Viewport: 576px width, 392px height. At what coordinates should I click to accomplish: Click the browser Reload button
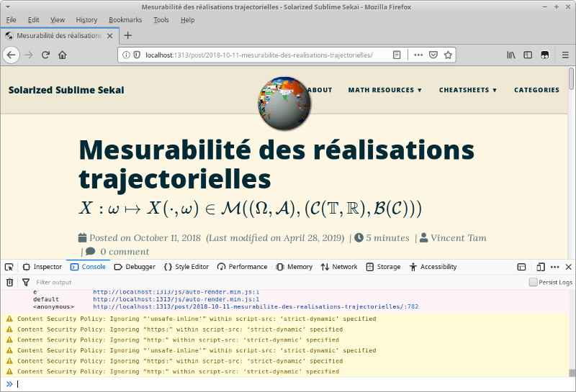(45, 55)
